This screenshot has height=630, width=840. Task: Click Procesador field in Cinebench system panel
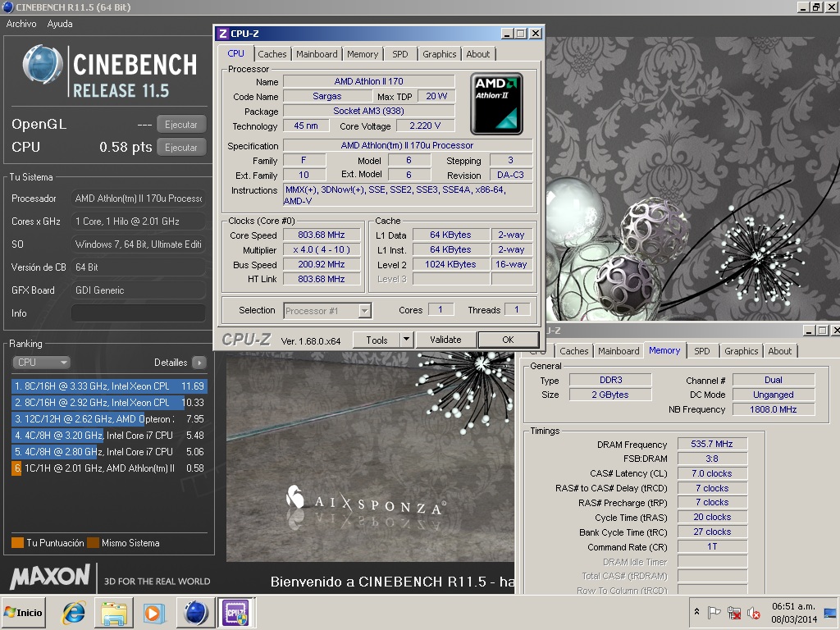click(x=138, y=199)
